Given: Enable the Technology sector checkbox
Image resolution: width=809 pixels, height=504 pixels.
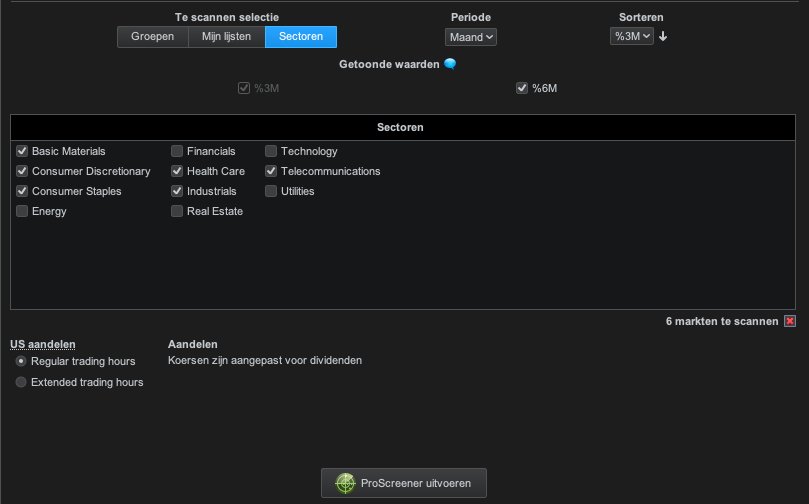Looking at the screenshot, I should 271,151.
